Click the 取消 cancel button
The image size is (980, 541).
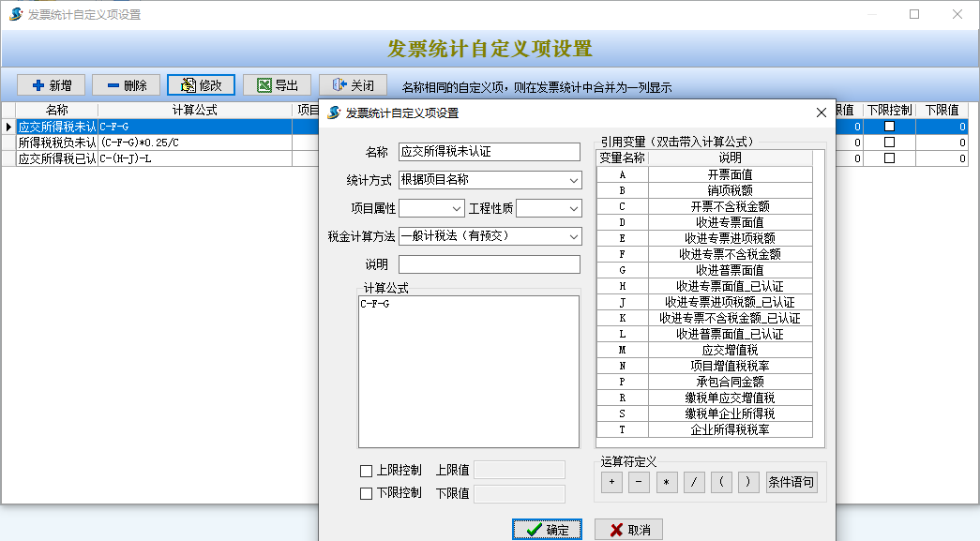coord(628,530)
